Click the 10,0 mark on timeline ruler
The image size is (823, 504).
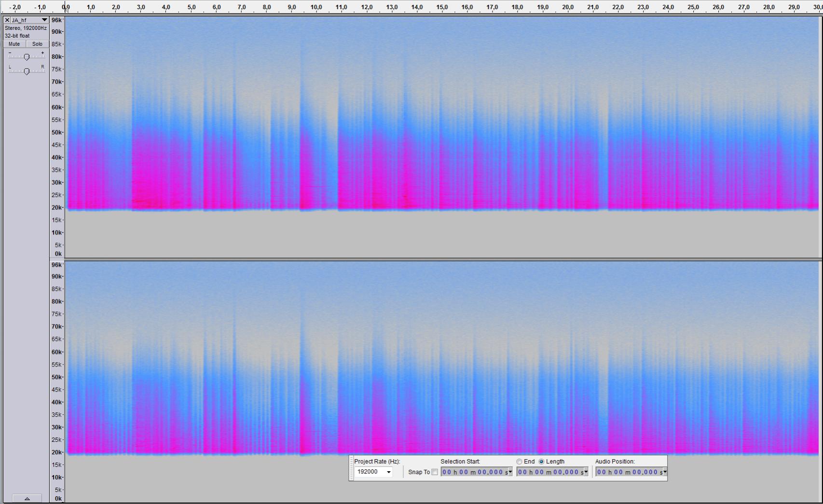316,7
